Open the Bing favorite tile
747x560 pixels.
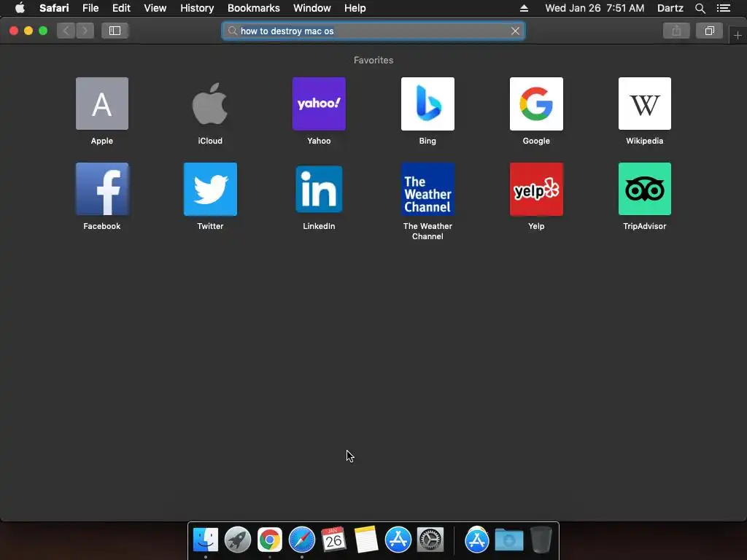(x=427, y=104)
